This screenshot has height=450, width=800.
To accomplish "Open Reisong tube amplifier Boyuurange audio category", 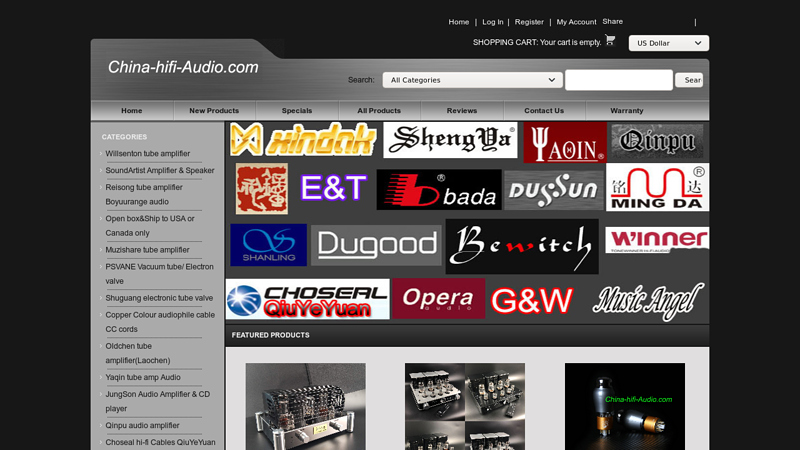I will click(x=144, y=194).
